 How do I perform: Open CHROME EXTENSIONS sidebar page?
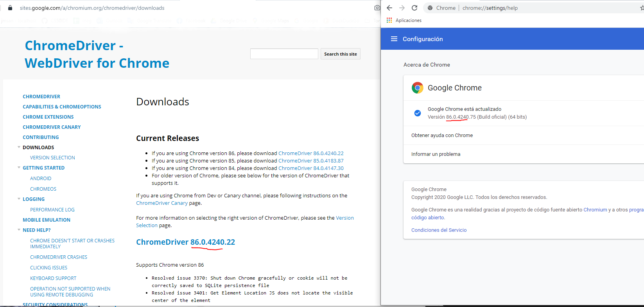tap(48, 117)
